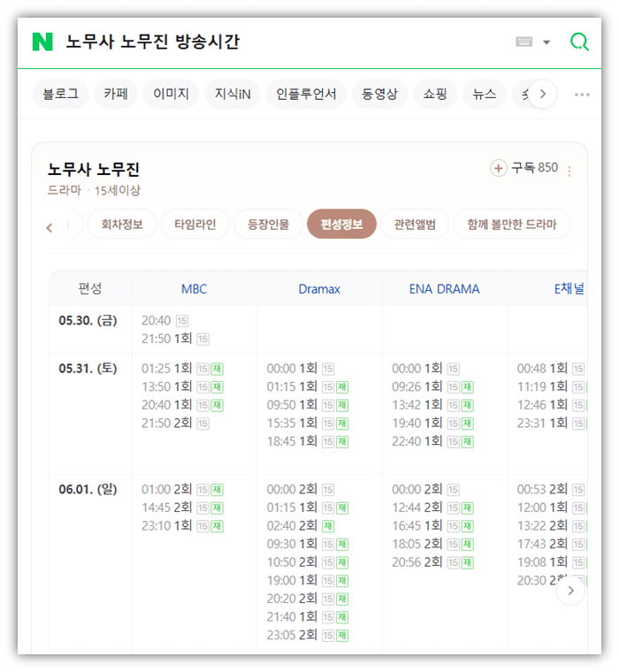Click the 구독 plus subscribe button
This screenshot has width=619, height=672.
[524, 168]
